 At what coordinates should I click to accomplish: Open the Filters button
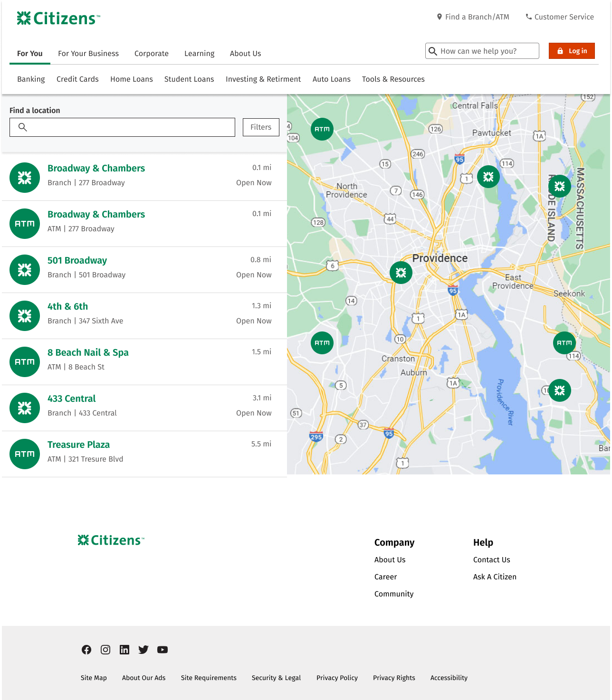coord(261,127)
